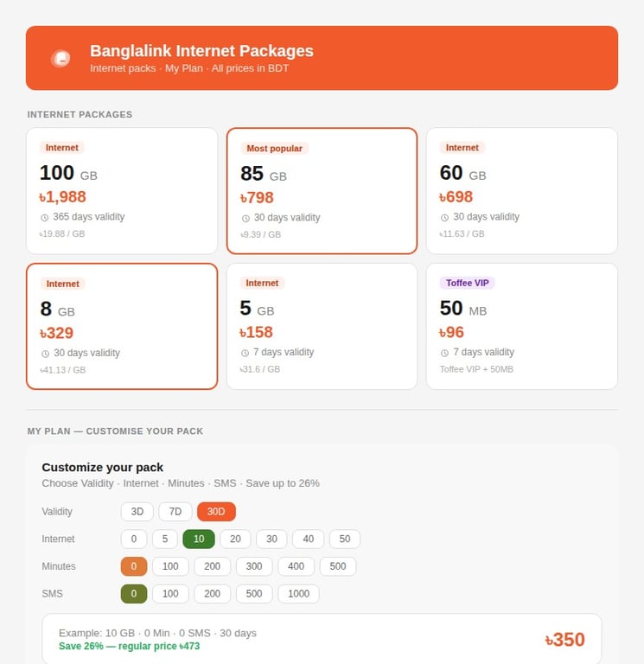Select the 30D validity option
This screenshot has width=644, height=664.
pyautogui.click(x=216, y=512)
